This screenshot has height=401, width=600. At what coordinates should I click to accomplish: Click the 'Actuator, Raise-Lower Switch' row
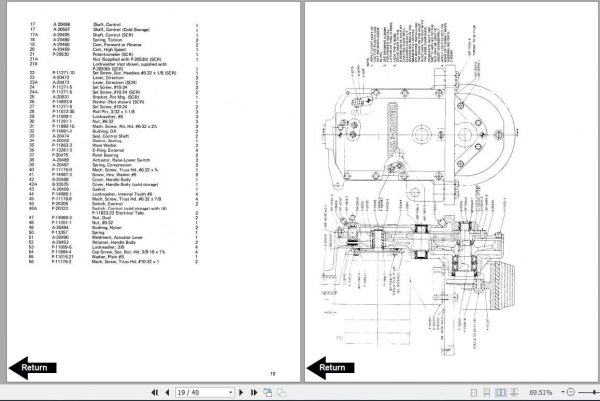pos(113,160)
